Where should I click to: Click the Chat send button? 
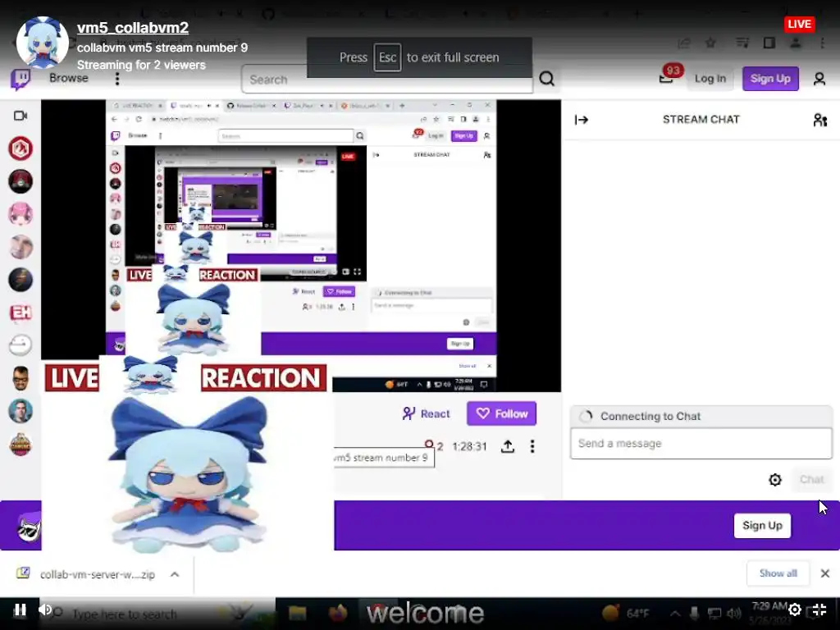pos(811,479)
